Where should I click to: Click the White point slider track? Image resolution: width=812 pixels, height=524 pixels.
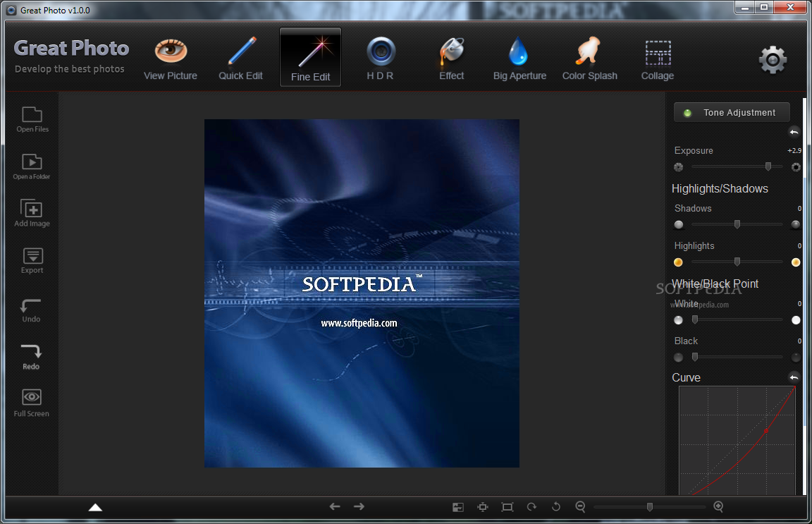click(737, 319)
